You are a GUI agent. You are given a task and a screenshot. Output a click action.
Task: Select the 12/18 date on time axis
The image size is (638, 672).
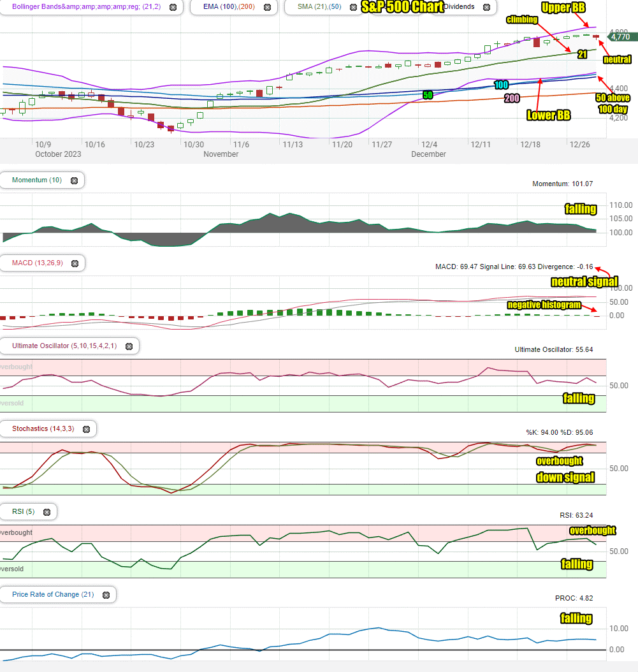coord(530,145)
